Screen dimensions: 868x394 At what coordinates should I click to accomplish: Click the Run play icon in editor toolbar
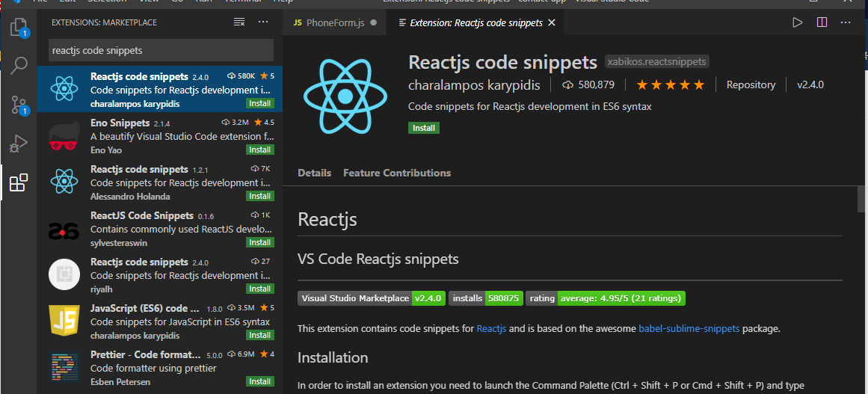pos(797,22)
